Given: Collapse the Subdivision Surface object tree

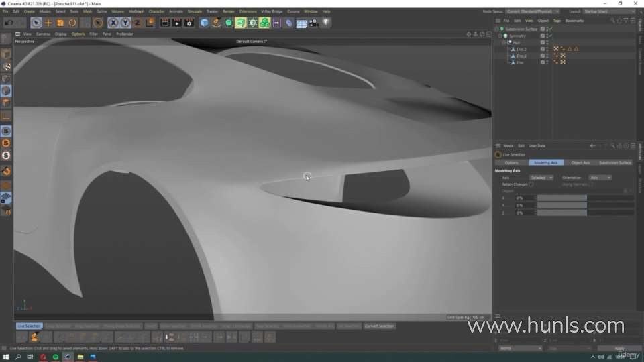Looking at the screenshot, I should pos(497,29).
